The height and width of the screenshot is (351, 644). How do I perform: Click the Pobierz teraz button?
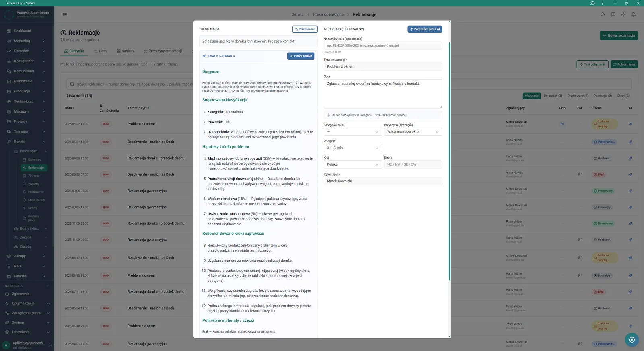pyautogui.click(x=624, y=64)
